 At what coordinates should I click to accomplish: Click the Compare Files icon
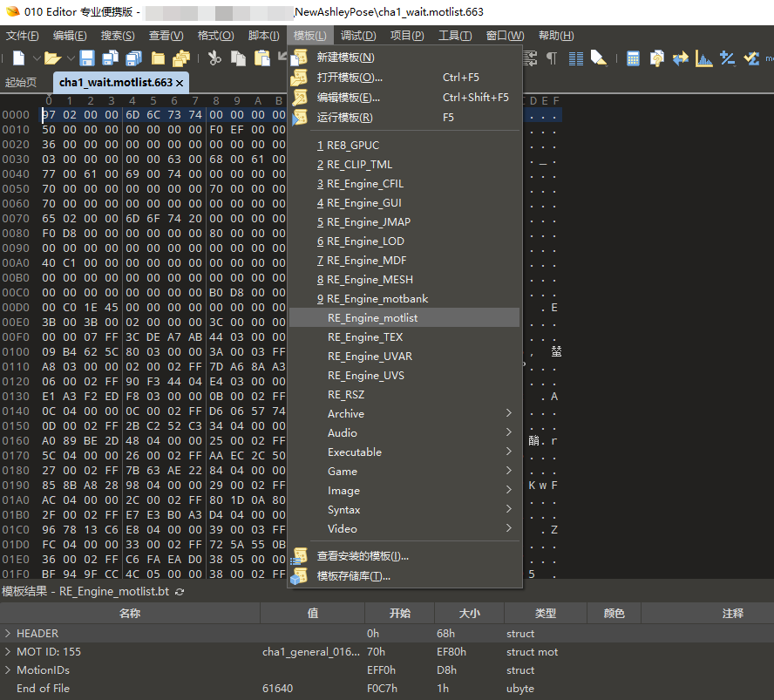[x=656, y=58]
